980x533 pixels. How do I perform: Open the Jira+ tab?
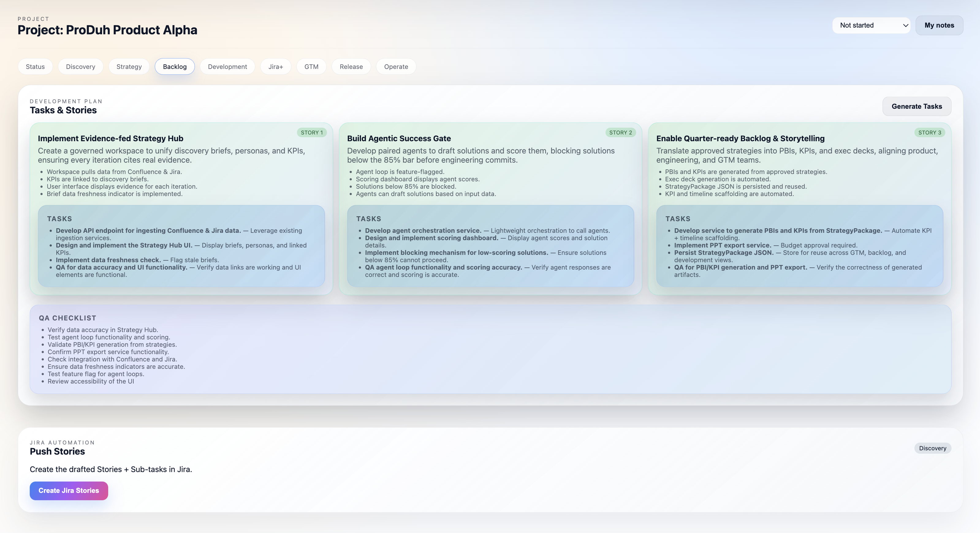pyautogui.click(x=275, y=66)
